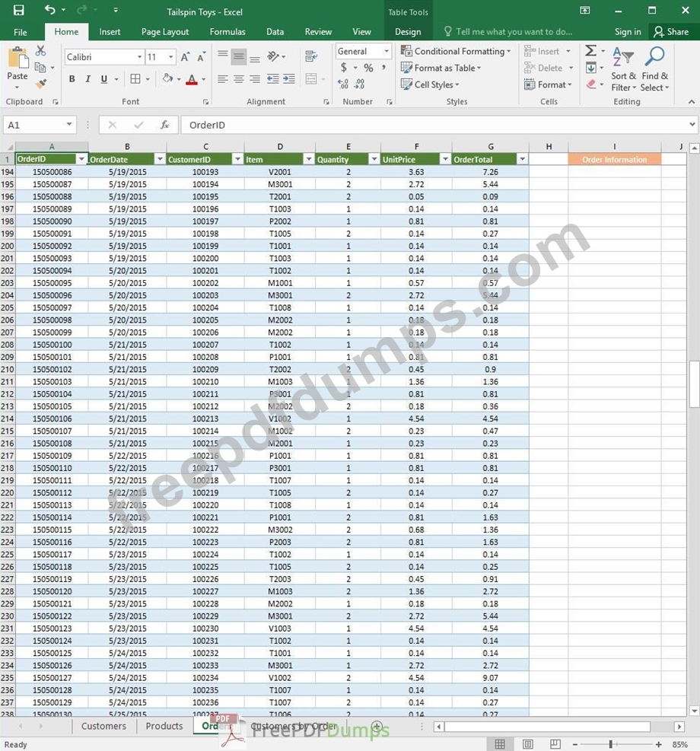Click Sign in
Screen dimensions: 700x751
(x=628, y=32)
